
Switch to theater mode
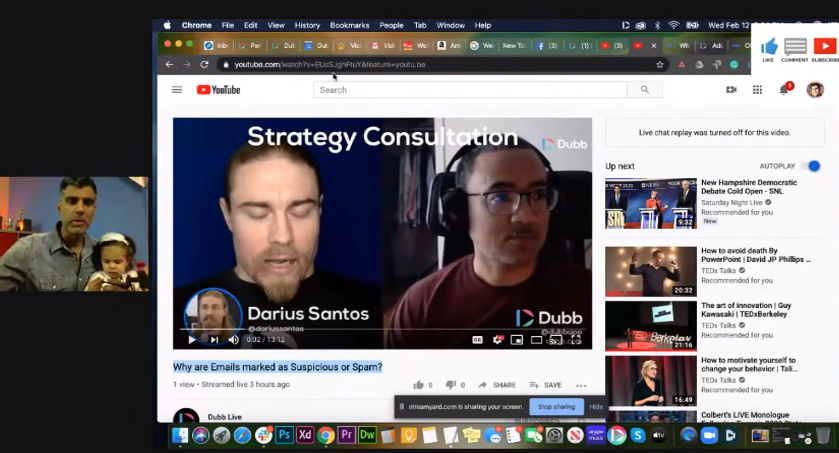[536, 340]
